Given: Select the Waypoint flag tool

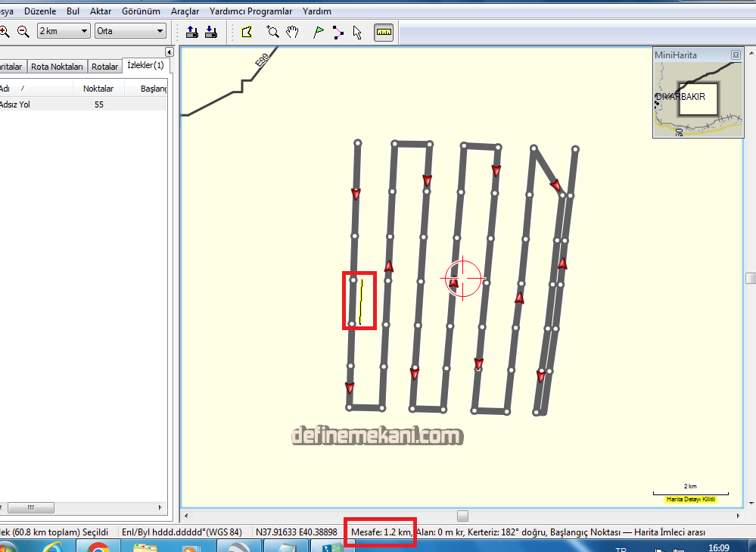Looking at the screenshot, I should point(319,31).
